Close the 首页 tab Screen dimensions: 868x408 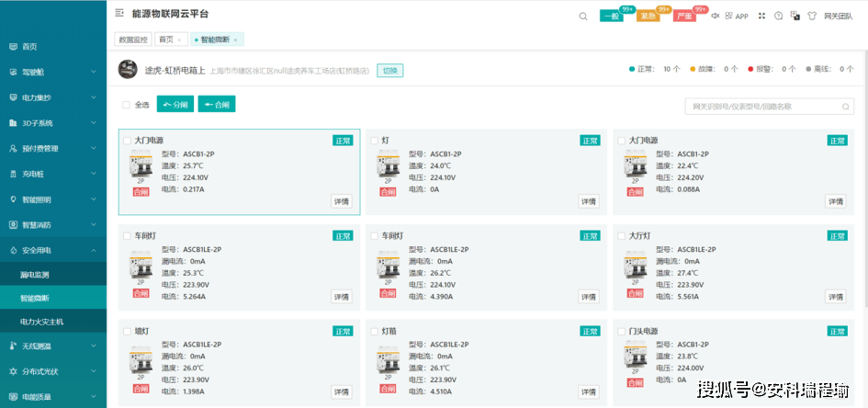pyautogui.click(x=179, y=40)
